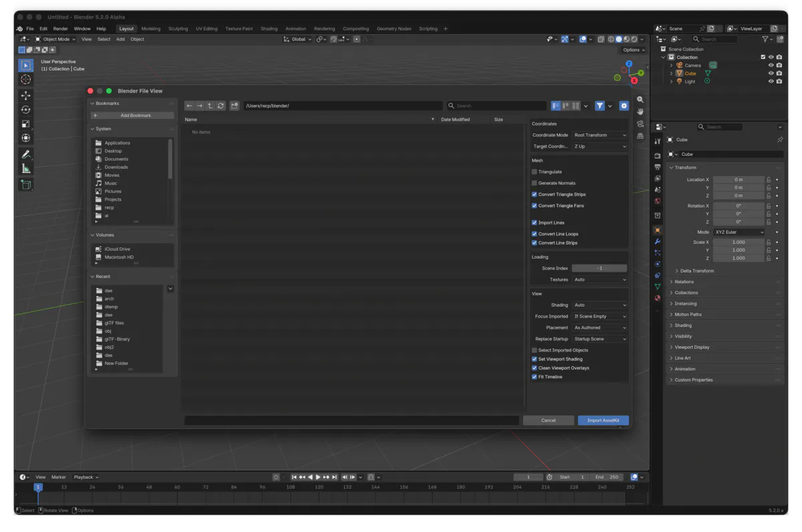Toggle camera view in viewport
The width and height of the screenshot is (802, 532).
tap(640, 124)
